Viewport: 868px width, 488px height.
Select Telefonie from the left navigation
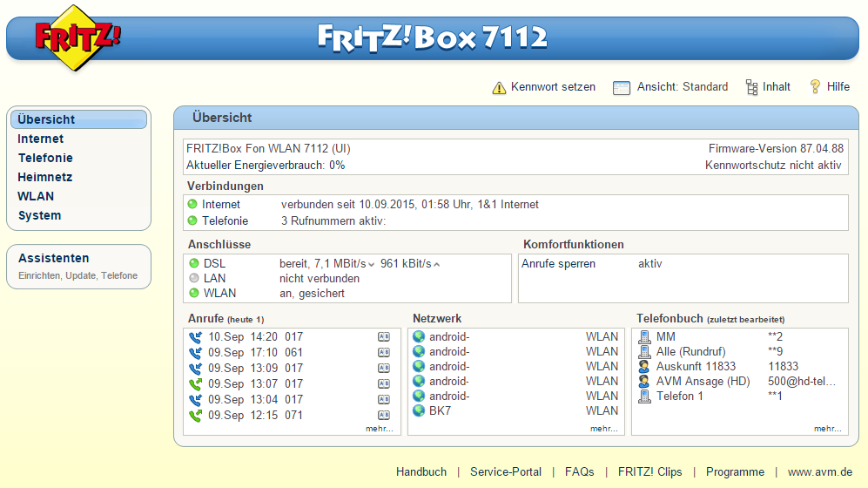click(45, 158)
